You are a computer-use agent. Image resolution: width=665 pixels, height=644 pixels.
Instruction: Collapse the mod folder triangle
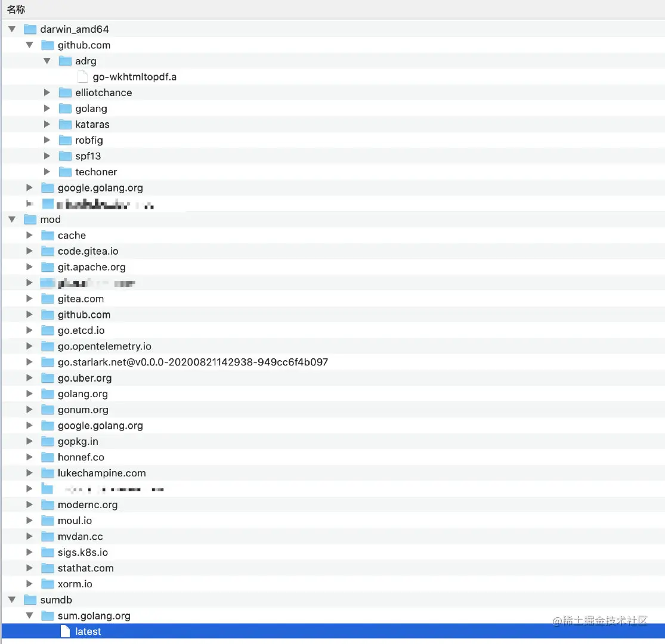coord(12,219)
